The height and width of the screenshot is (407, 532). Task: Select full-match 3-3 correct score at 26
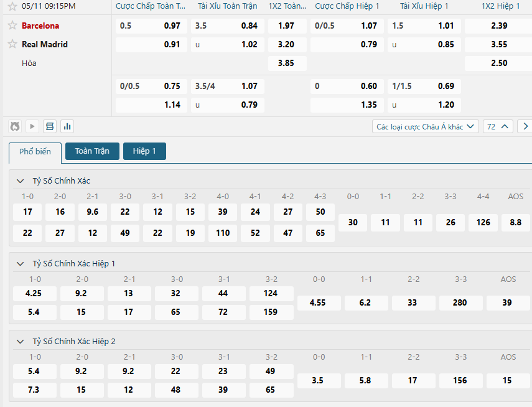(450, 223)
